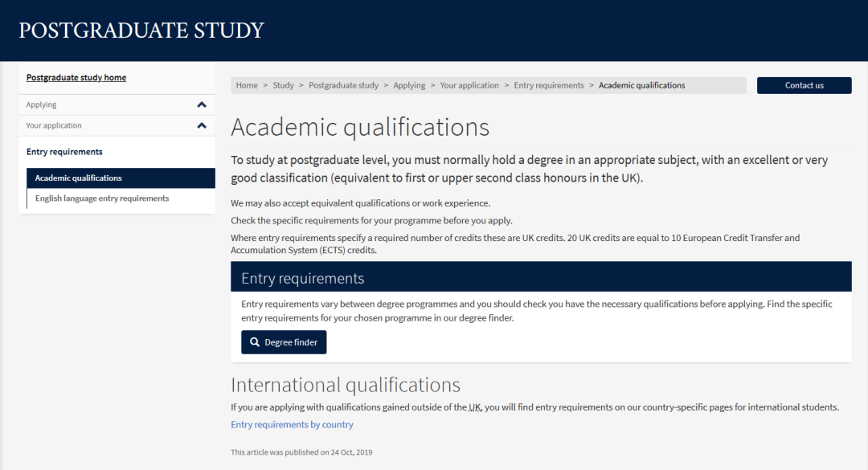Open Postgraduate study breadcrumb link
This screenshot has width=868, height=470.
[x=343, y=85]
